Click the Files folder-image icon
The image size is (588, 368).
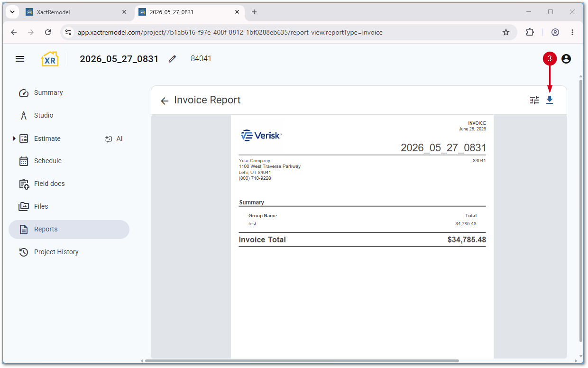(24, 206)
